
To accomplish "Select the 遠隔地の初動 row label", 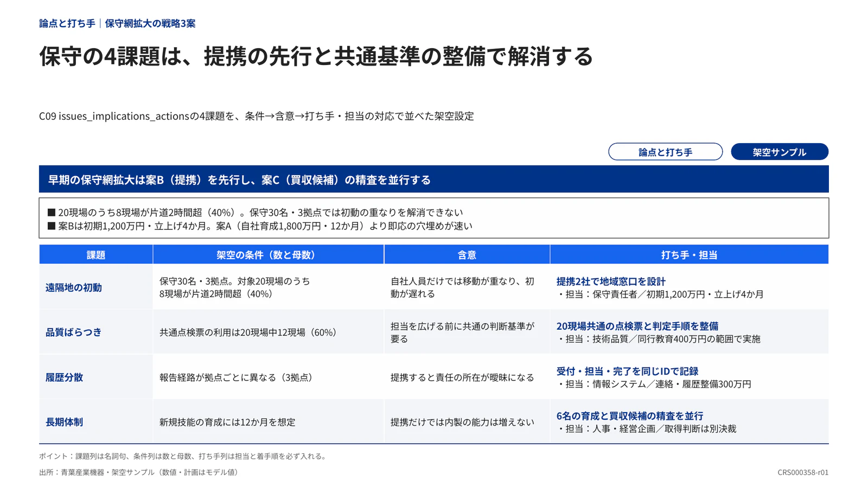I will coord(74,287).
